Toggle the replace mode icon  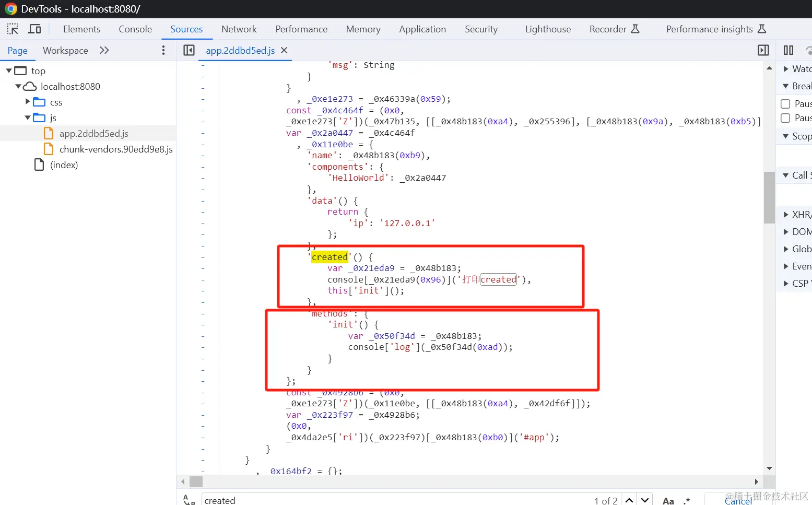tap(189, 500)
